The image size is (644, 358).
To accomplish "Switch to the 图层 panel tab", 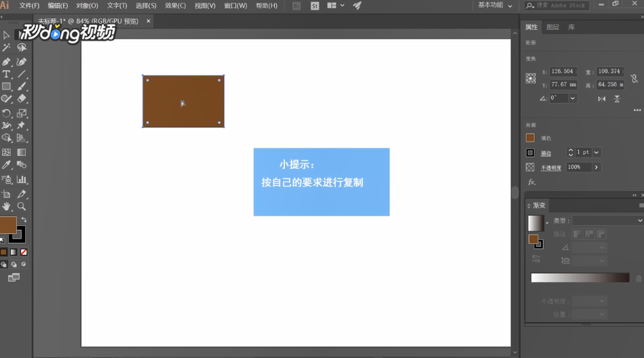I will coord(553,27).
